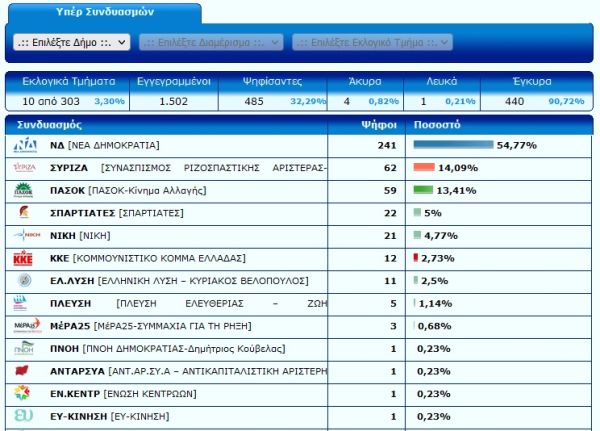Select the Υπέρ Συνδυασμών tab

point(105,12)
